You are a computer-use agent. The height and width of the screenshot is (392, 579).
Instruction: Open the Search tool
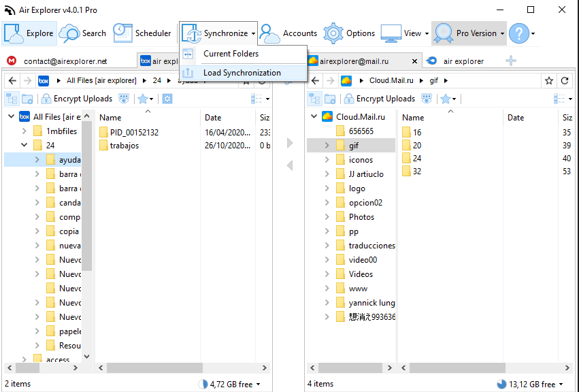tap(83, 33)
